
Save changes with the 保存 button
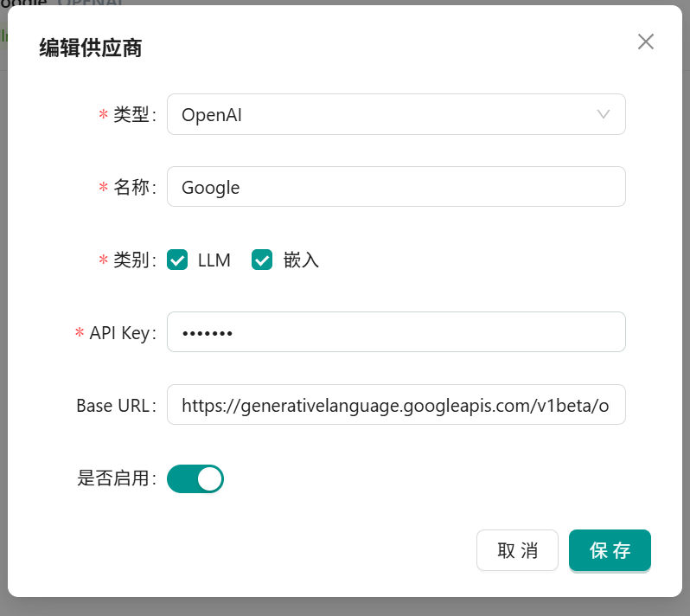[x=610, y=551]
